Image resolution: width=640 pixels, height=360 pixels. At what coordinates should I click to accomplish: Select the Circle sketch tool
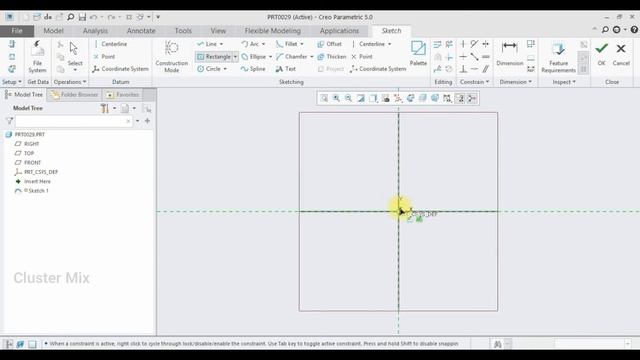pos(209,69)
